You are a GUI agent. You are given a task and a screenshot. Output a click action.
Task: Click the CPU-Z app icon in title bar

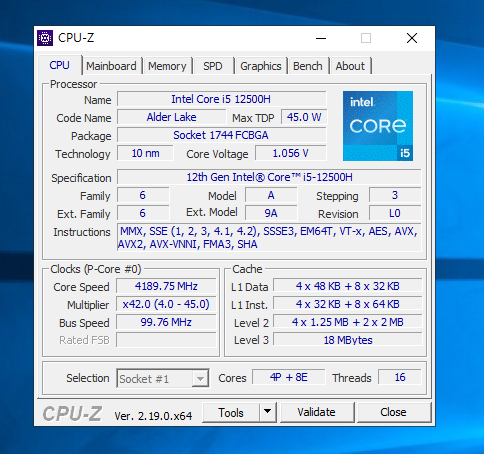pyautogui.click(x=45, y=38)
